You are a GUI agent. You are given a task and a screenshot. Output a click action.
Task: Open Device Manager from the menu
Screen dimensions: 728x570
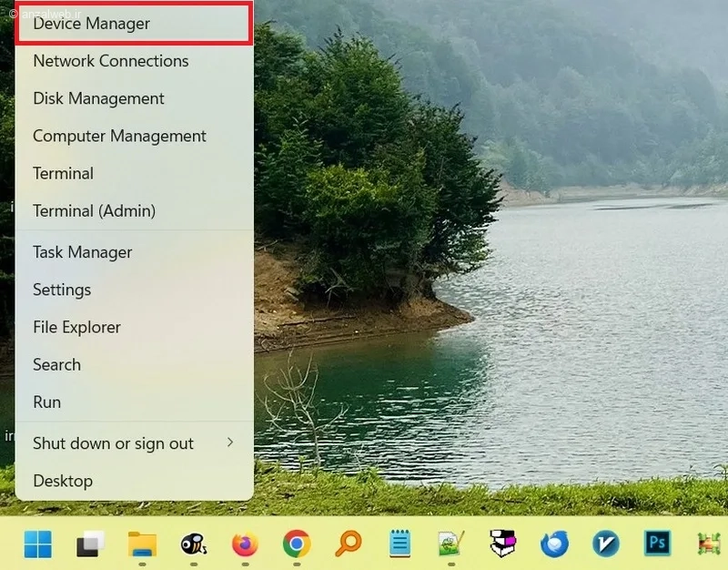(x=134, y=24)
